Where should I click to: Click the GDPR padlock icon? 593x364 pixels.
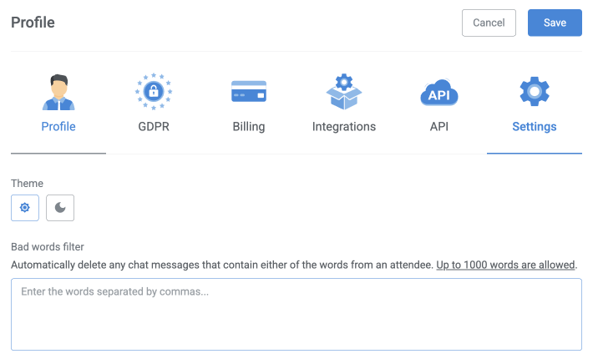pyautogui.click(x=154, y=93)
